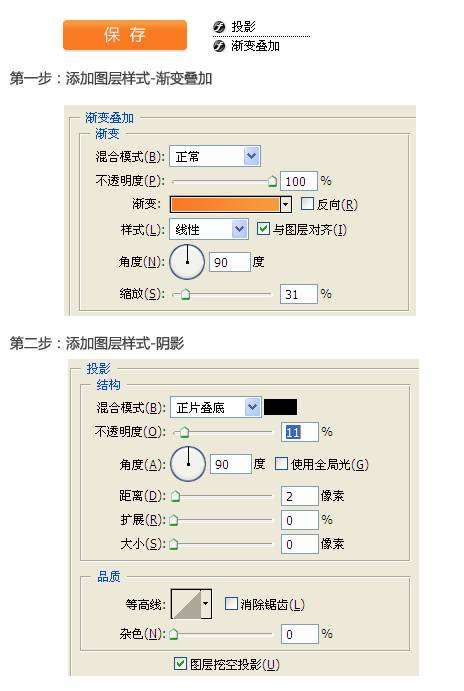Toggle 消除锯齿(L) checkbox

point(231,603)
